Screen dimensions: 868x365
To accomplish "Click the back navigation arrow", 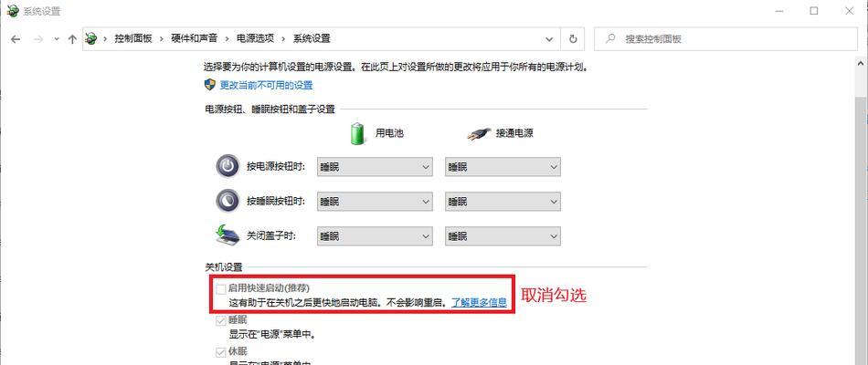I will click(x=16, y=39).
